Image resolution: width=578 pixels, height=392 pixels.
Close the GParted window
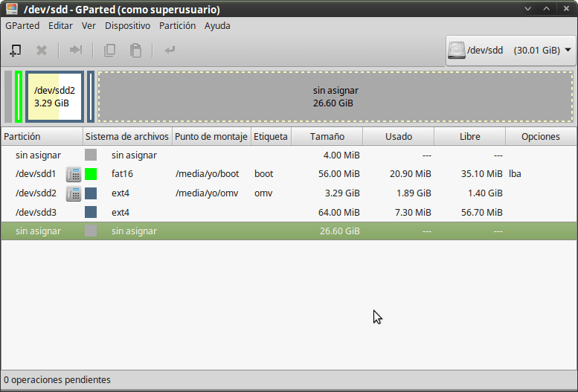(566, 8)
